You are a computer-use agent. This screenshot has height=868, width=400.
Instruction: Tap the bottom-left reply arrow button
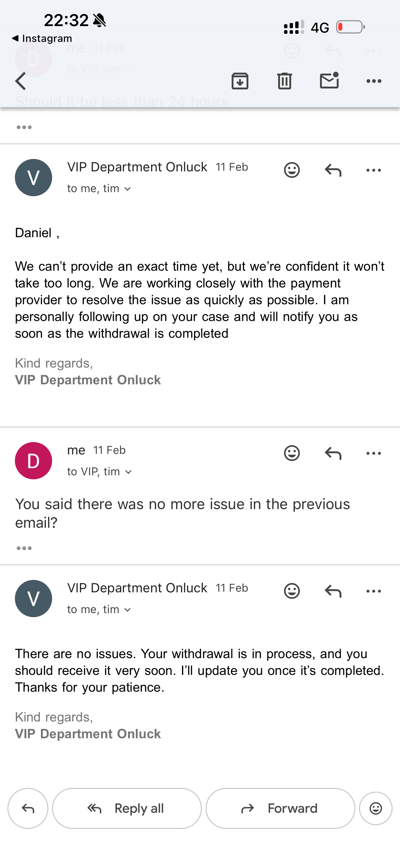pos(28,808)
